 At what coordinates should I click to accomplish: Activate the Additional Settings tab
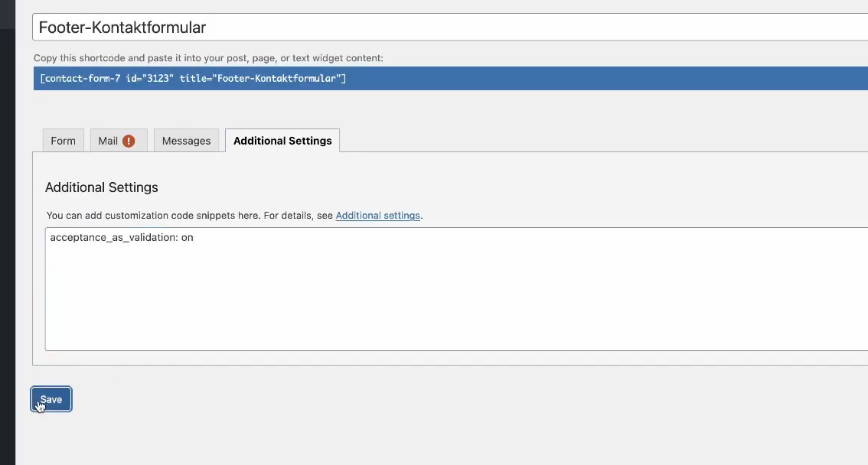pyautogui.click(x=282, y=140)
